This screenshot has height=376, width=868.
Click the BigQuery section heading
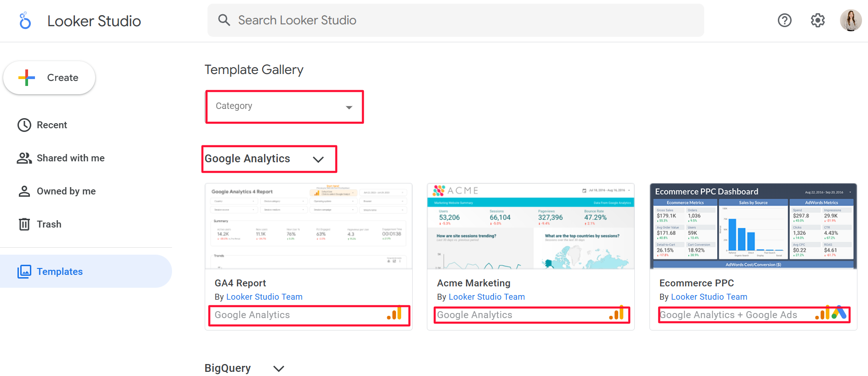pyautogui.click(x=228, y=368)
